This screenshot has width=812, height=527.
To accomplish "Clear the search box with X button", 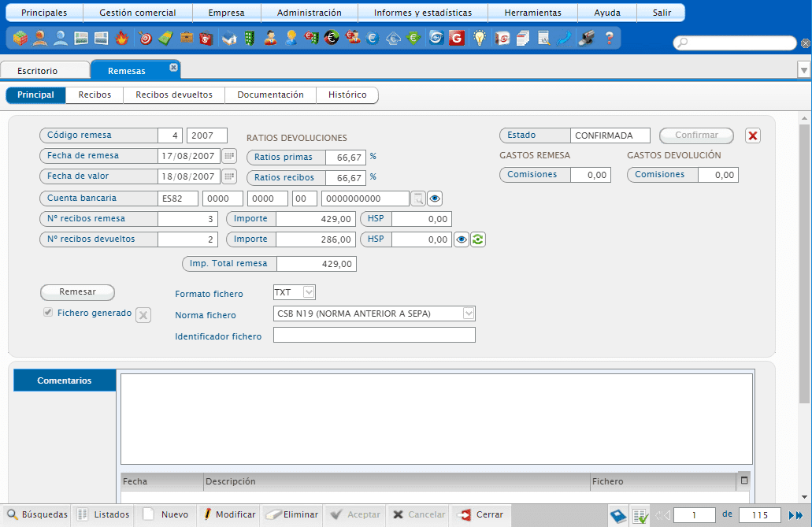I will tap(806, 43).
